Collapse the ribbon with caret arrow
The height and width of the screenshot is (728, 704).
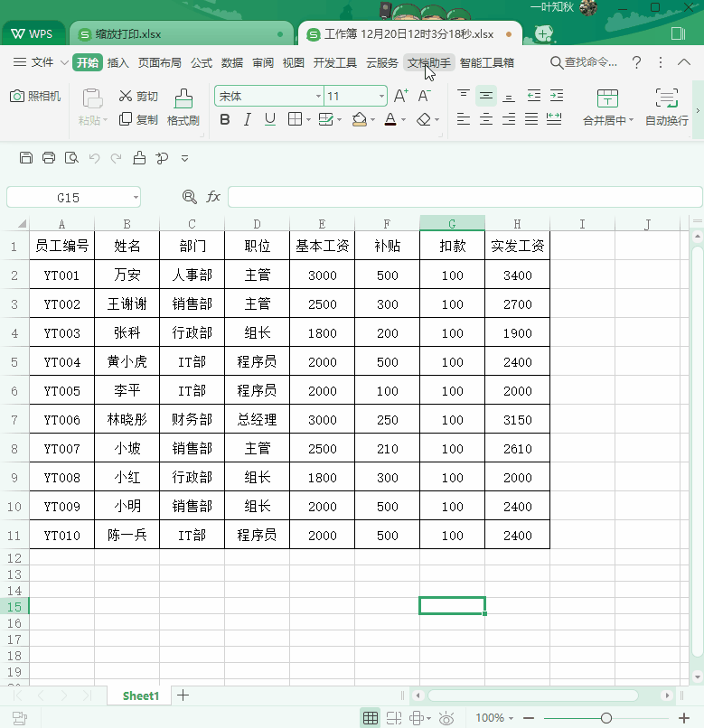(684, 62)
